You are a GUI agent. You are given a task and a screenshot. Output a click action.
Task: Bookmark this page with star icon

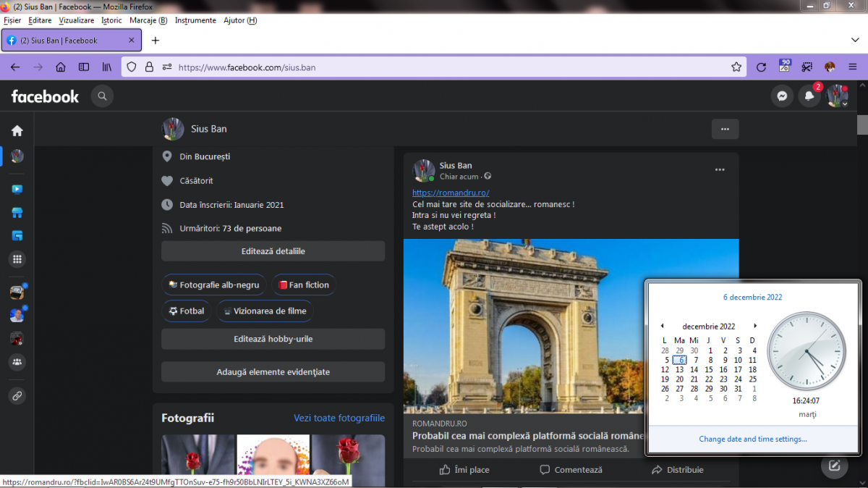(736, 67)
